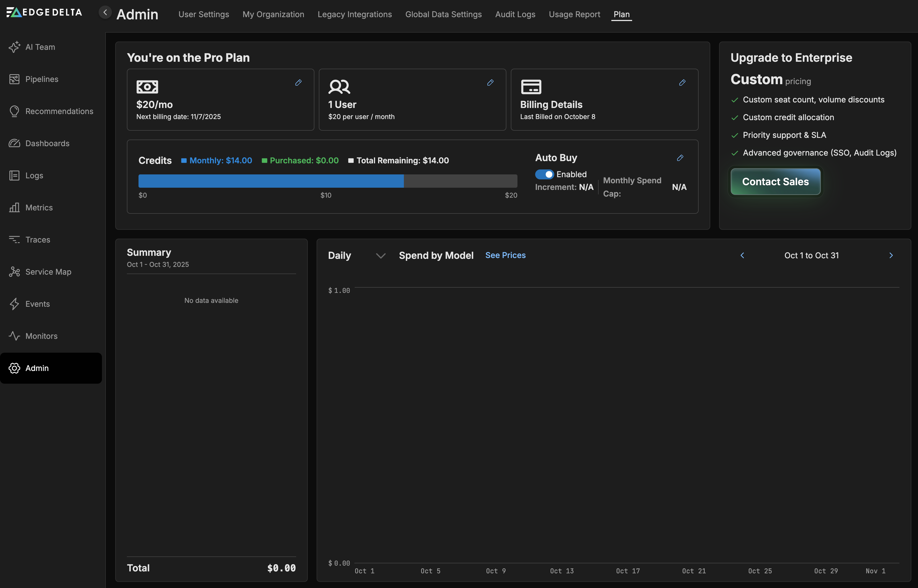Go to previous month date range
This screenshot has height=588, width=918.
(742, 256)
